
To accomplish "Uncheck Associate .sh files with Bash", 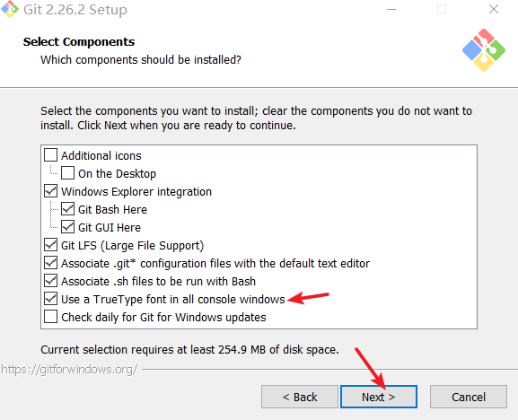I will click(x=50, y=280).
